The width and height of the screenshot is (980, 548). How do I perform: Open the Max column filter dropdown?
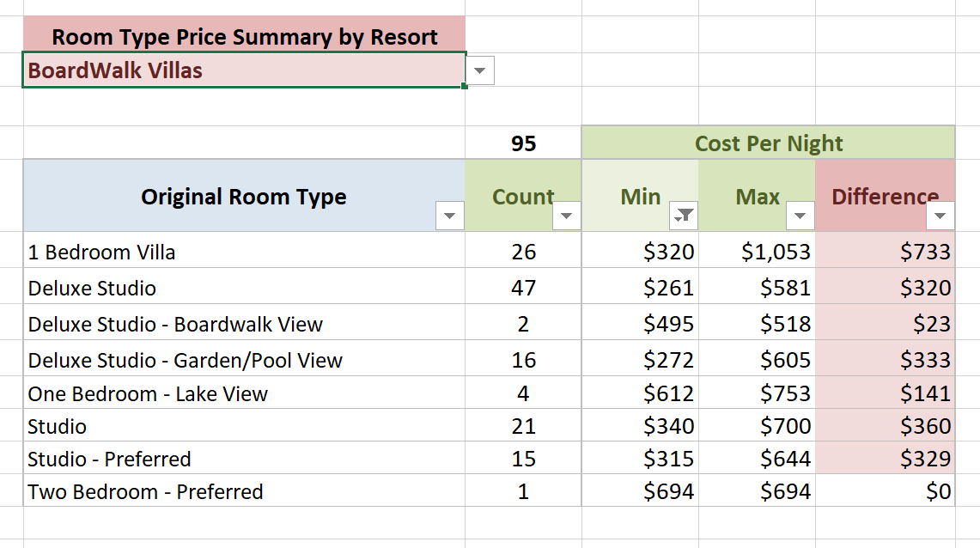click(x=800, y=216)
